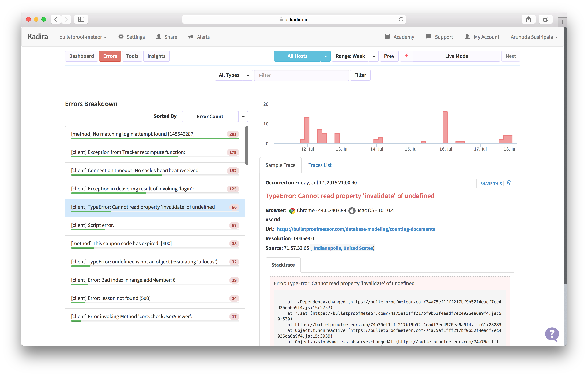This screenshot has height=376, width=588.
Task: Click the chart bar near 12. Jul
Action: (x=307, y=130)
